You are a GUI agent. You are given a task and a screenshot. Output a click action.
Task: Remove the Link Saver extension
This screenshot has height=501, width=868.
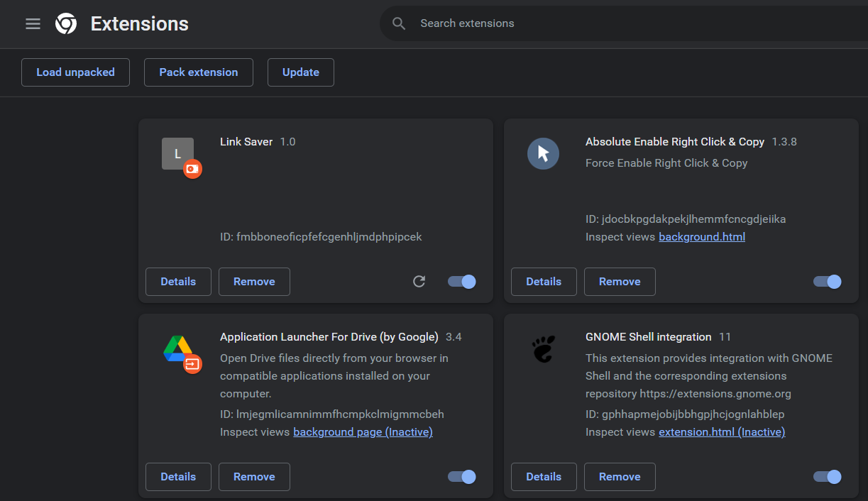click(254, 282)
